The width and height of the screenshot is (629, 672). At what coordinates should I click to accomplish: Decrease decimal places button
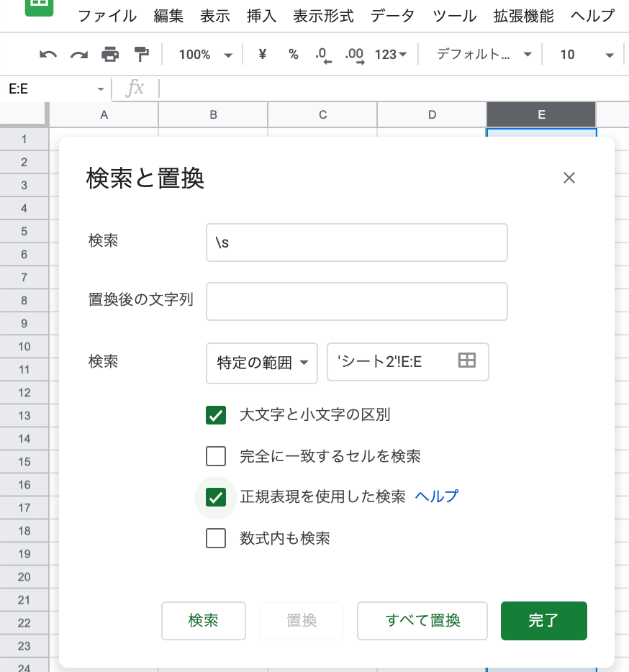[322, 55]
